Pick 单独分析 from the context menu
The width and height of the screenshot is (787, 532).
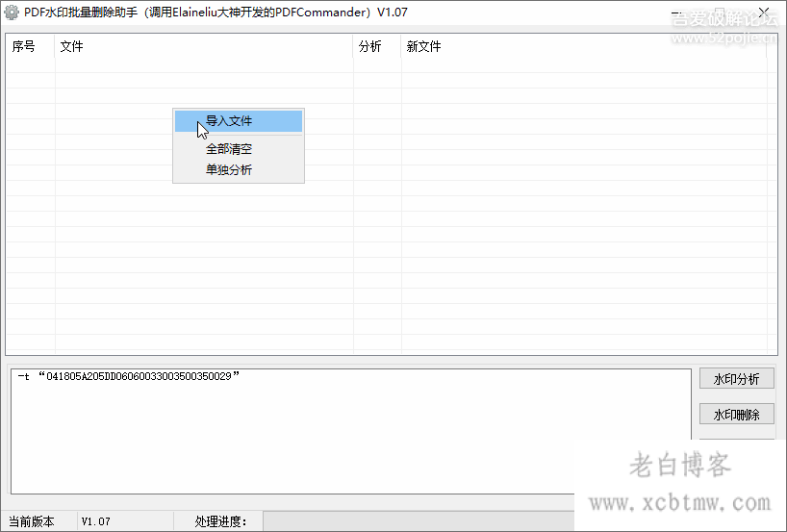click(x=239, y=170)
